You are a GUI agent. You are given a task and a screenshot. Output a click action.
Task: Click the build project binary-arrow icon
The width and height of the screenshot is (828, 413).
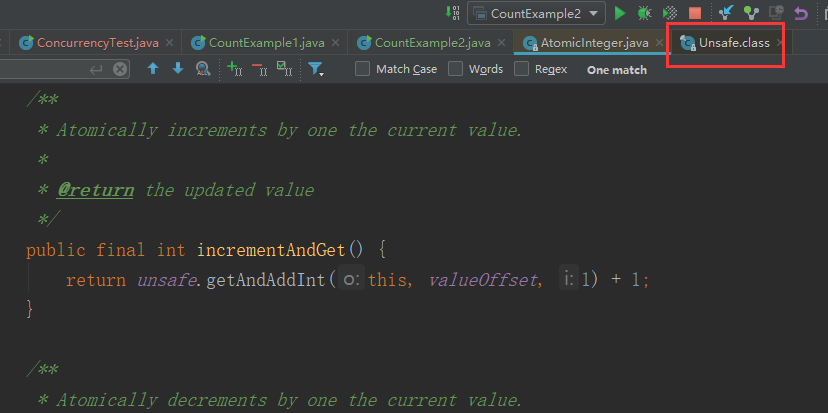(453, 13)
